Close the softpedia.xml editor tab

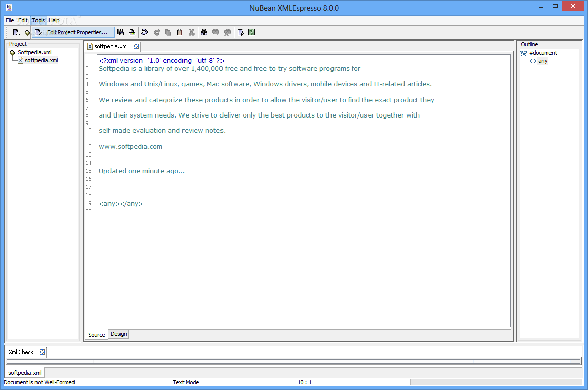[x=136, y=46]
